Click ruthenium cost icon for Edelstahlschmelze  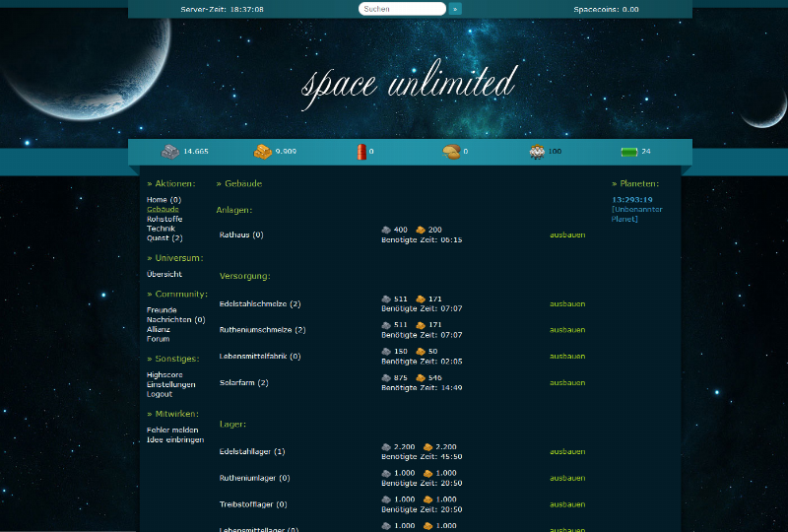coord(421,299)
